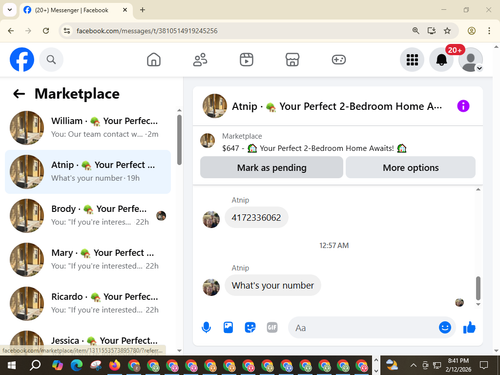Viewport: 500px width, 375px height.
Task: Open tab search dropdown arrow
Action: 10,10
